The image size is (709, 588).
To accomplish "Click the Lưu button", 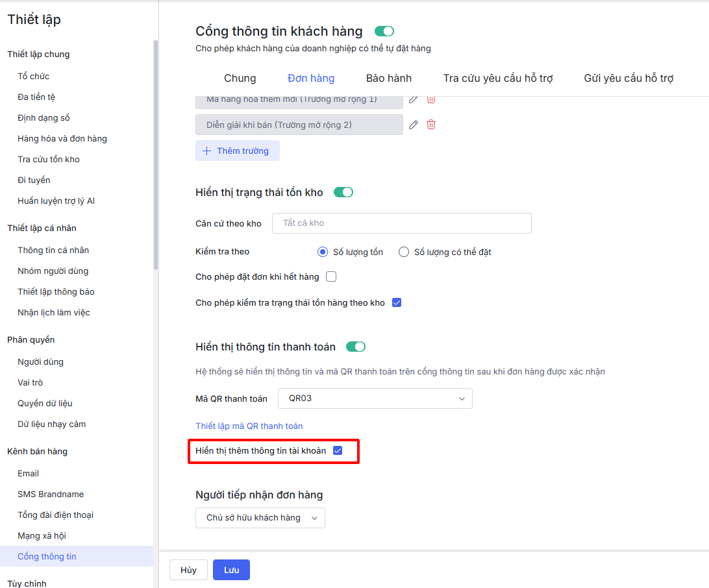I will click(x=231, y=570).
